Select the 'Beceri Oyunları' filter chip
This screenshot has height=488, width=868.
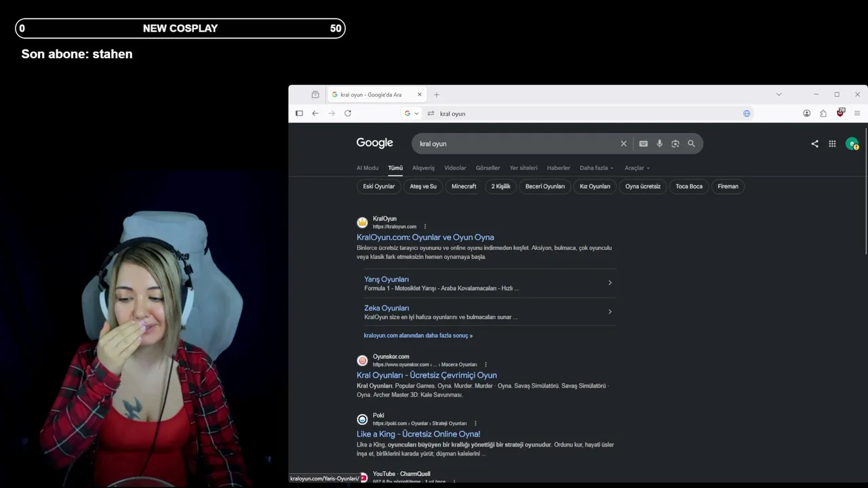(545, 186)
